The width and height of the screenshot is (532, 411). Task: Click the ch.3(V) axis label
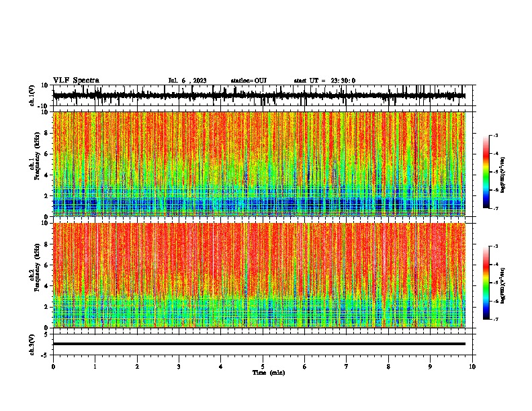pos(32,345)
